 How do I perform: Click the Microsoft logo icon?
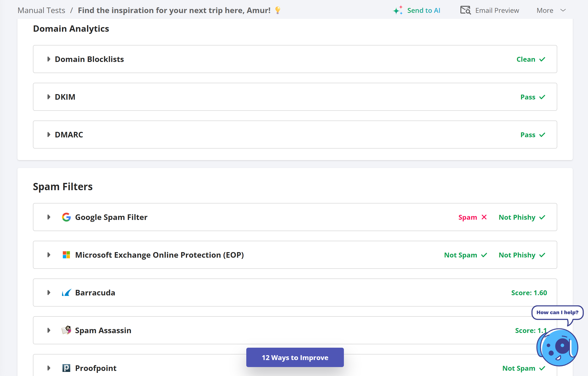pos(66,255)
